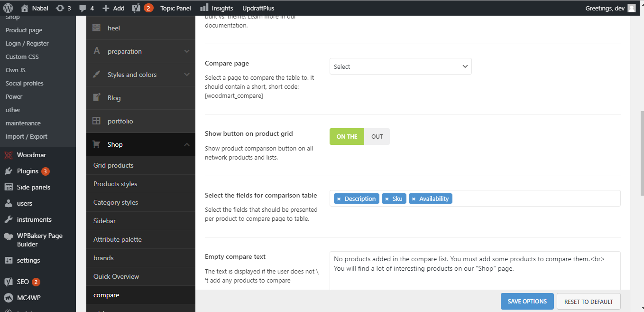Image resolution: width=644 pixels, height=312 pixels.
Task: Switch product grid button to ON THE
Action: [x=347, y=137]
